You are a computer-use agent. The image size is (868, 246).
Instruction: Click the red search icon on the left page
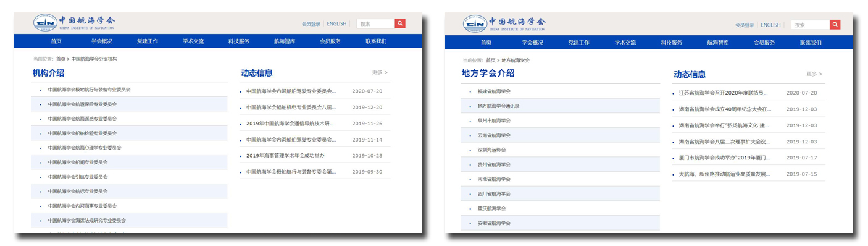coord(400,24)
